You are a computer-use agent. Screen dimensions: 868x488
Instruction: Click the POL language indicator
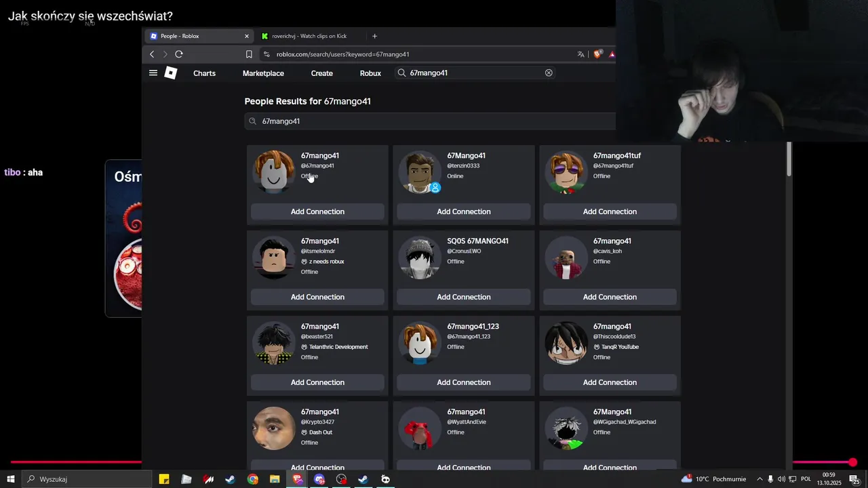806,479
